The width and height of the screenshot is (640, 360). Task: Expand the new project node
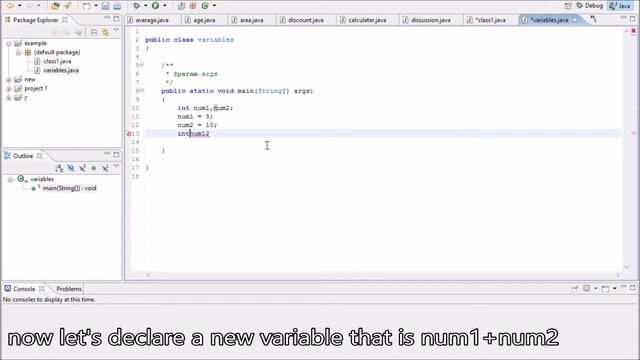pyautogui.click(x=9, y=80)
